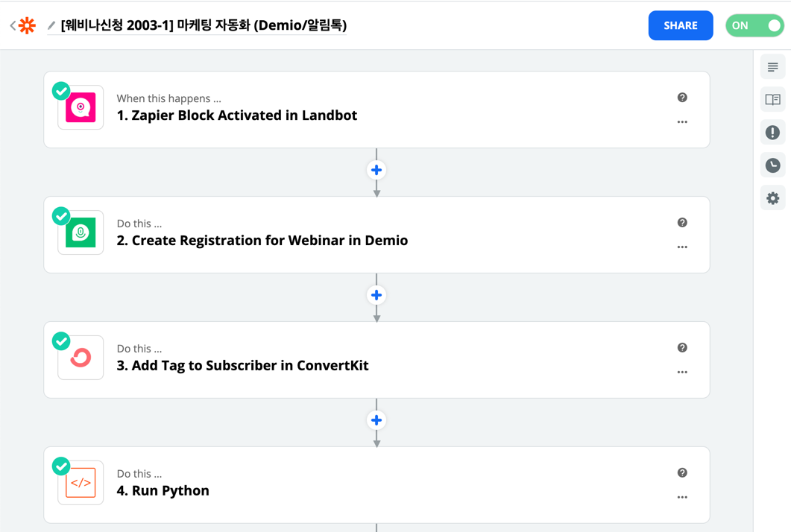Select the Demio step app icon
Image resolution: width=791 pixels, height=532 pixels.
point(81,232)
